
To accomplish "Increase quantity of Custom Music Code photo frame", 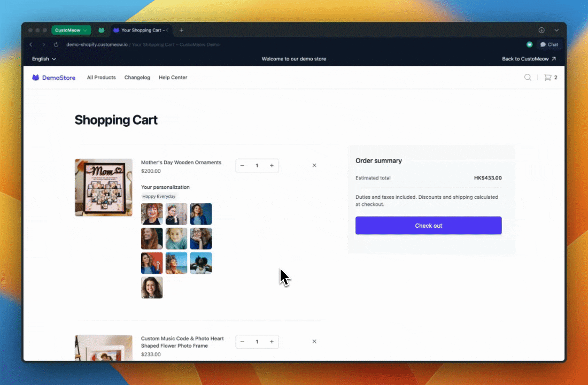I will coord(272,342).
